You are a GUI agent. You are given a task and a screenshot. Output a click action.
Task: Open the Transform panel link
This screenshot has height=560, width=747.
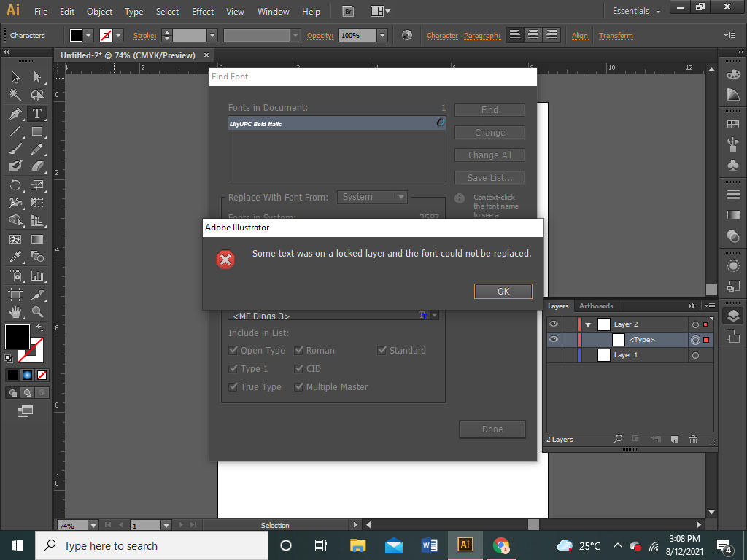616,35
